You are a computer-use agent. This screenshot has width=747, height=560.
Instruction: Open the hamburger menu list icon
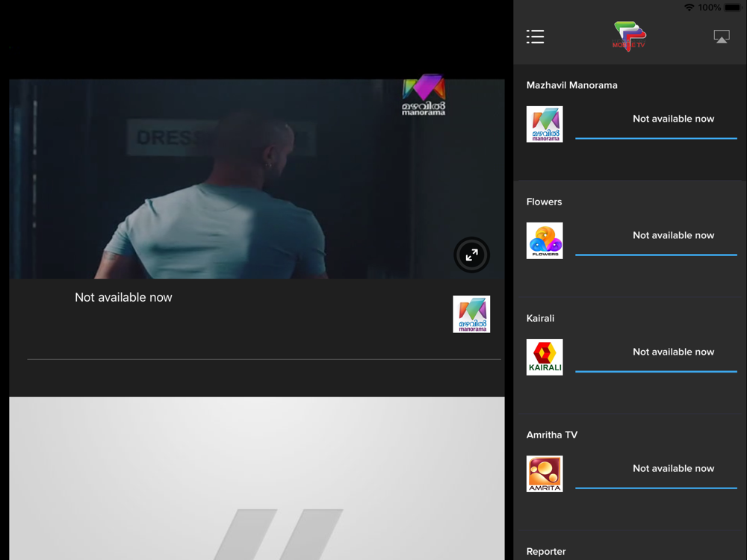pyautogui.click(x=535, y=37)
